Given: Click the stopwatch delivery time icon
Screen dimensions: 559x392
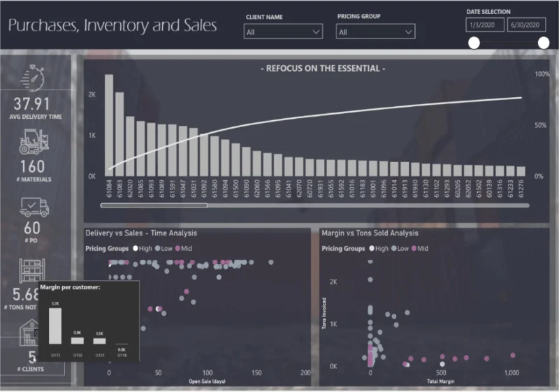Looking at the screenshot, I should [33, 78].
